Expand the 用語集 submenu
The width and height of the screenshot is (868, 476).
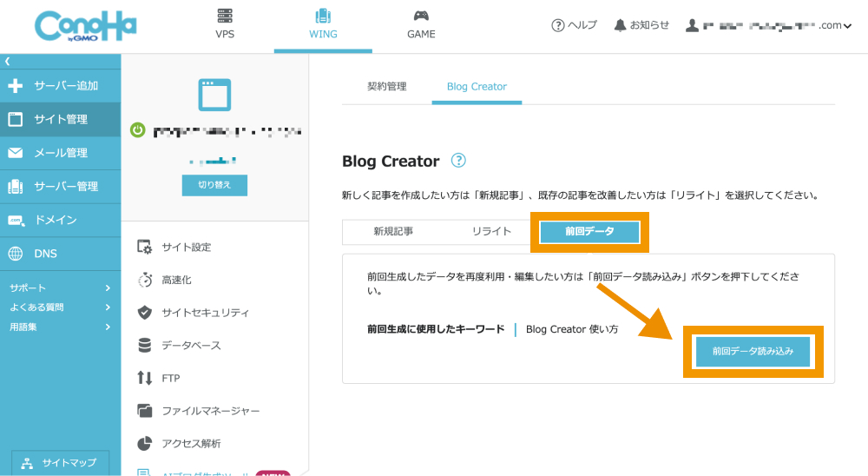pyautogui.click(x=61, y=327)
